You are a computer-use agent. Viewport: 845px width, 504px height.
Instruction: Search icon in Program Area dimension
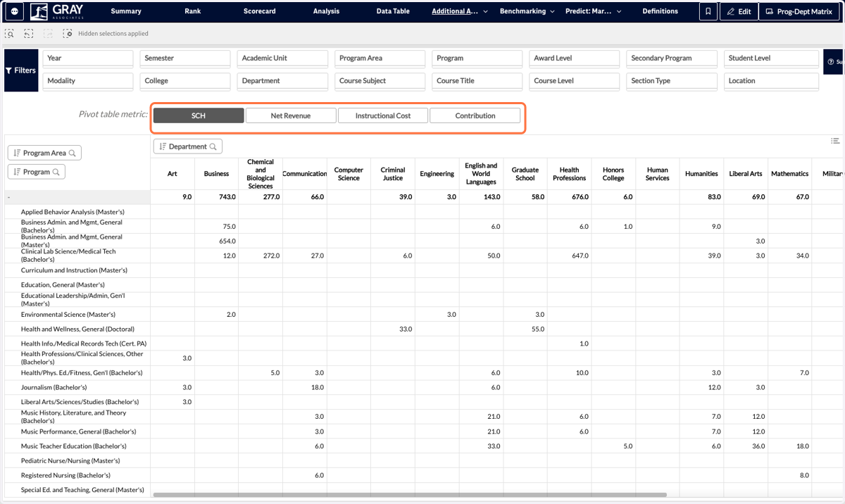coord(73,153)
